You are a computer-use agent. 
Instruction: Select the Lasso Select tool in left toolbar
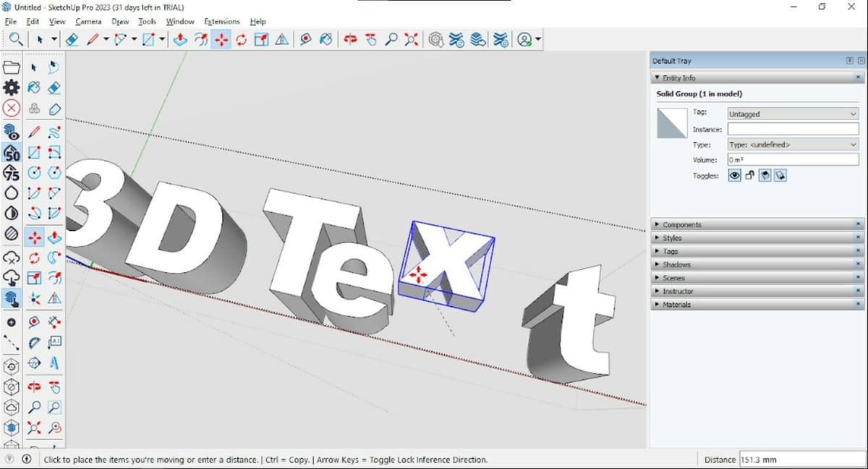coord(54,67)
